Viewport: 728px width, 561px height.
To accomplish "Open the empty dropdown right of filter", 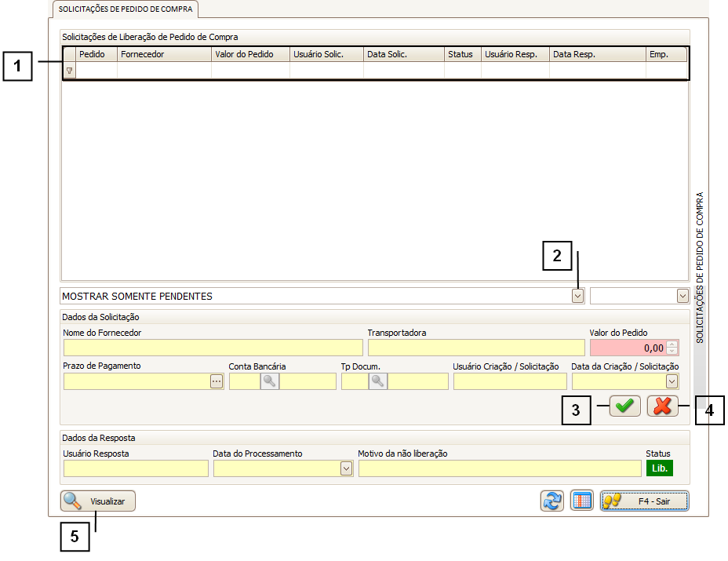I will (x=682, y=296).
